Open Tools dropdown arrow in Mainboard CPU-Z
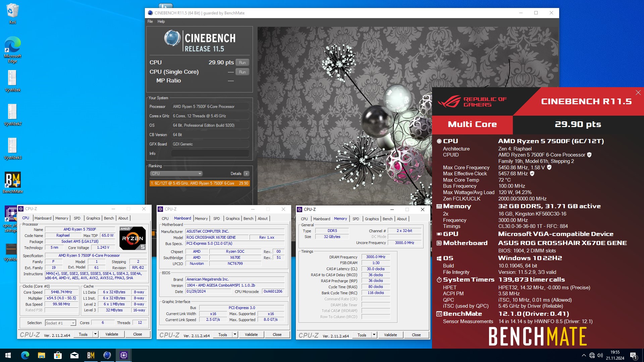 (x=235, y=335)
